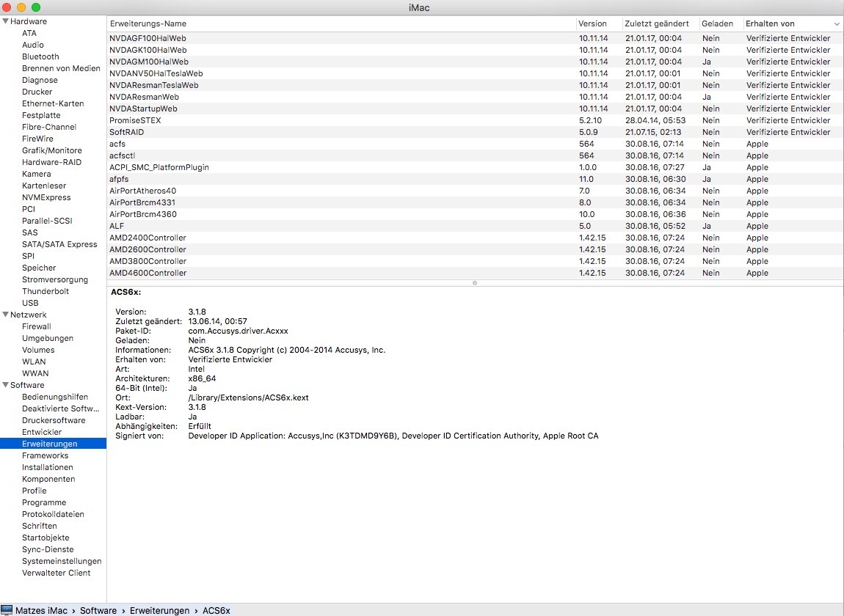Select Drucker in the sidebar

pyautogui.click(x=37, y=92)
